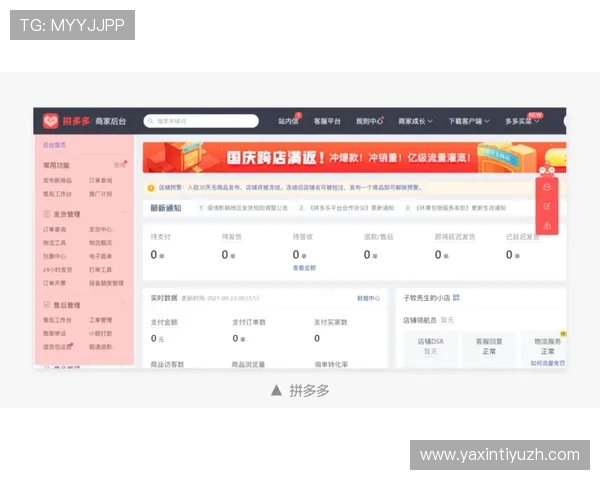Collapse the 发货管理 section arrow
Viewport: 600px width, 480px height.
click(123, 212)
